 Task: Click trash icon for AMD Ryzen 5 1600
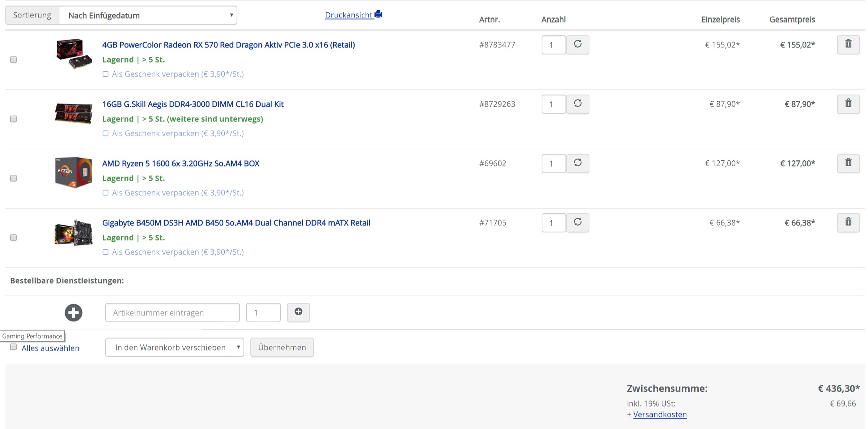848,163
